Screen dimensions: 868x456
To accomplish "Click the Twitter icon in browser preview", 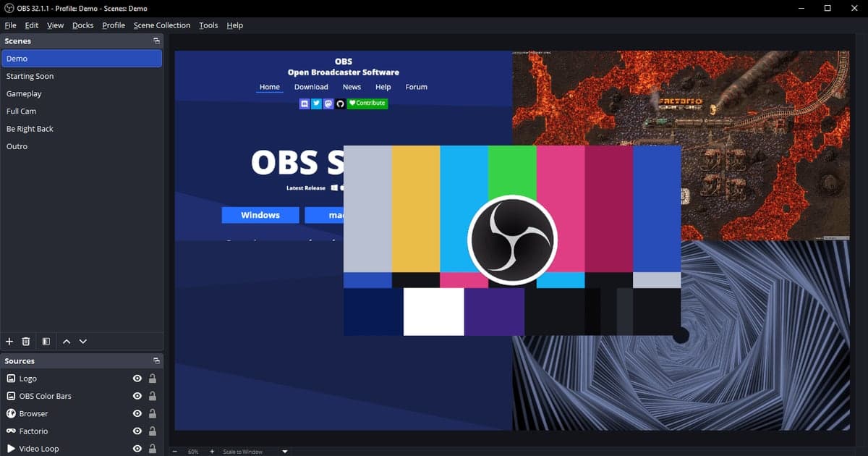I will (317, 104).
